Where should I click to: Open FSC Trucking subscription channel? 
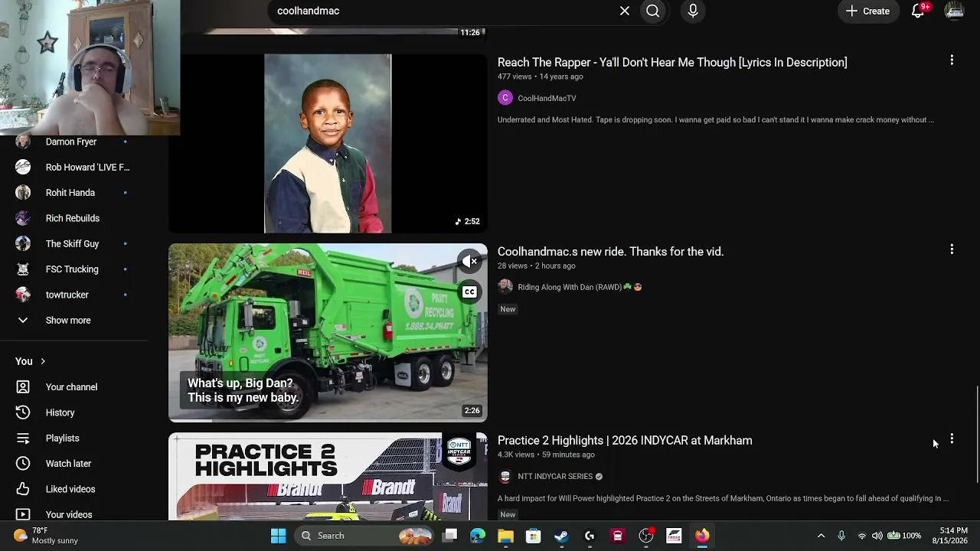pos(73,269)
